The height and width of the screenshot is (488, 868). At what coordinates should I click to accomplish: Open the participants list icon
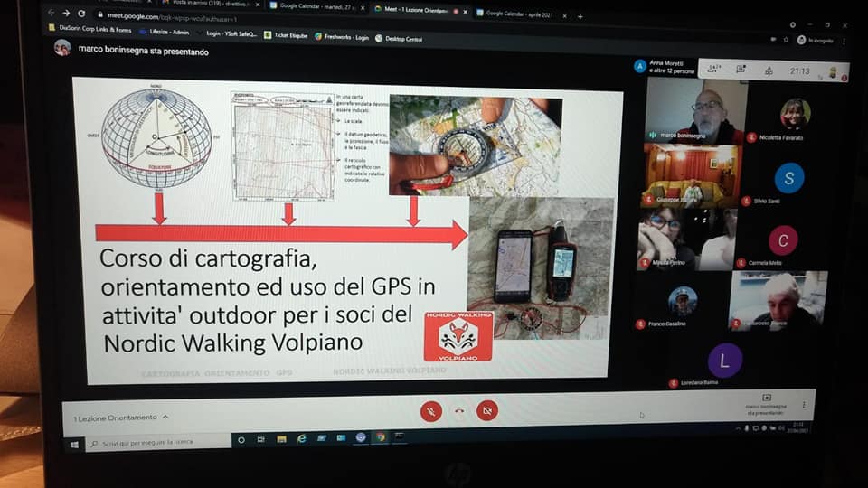714,69
